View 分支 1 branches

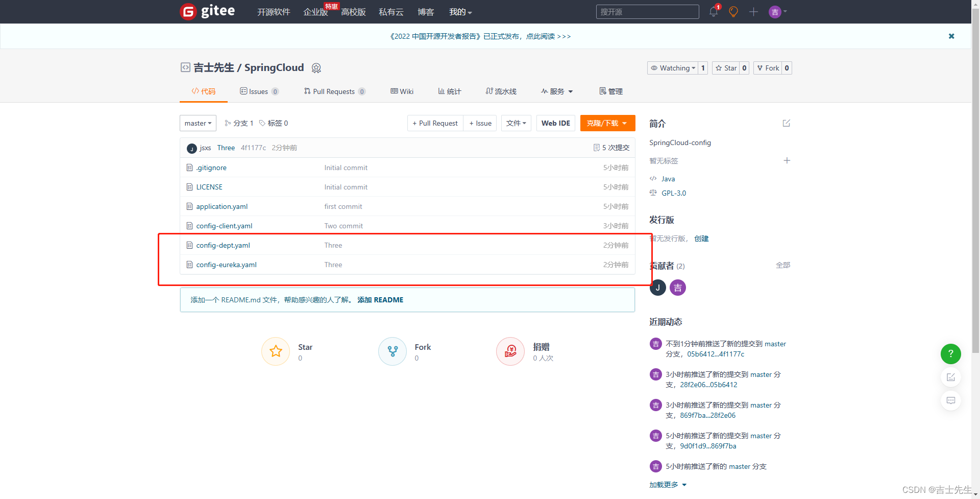(239, 123)
